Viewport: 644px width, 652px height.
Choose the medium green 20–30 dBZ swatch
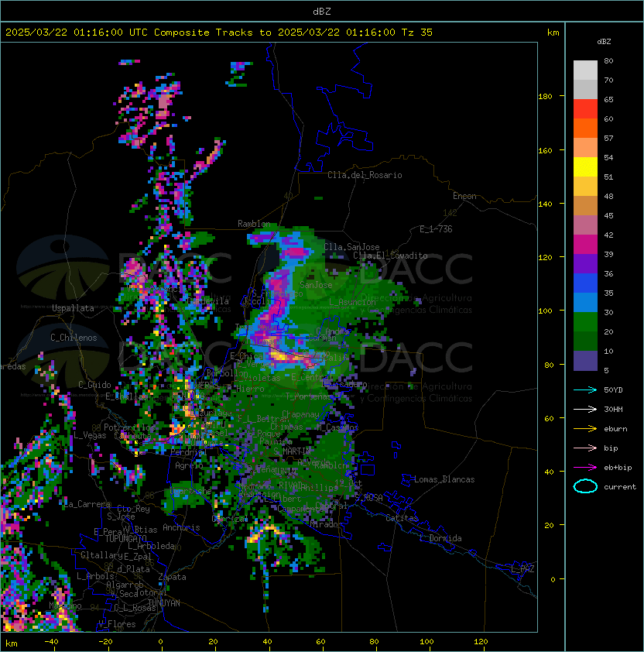pos(585,321)
